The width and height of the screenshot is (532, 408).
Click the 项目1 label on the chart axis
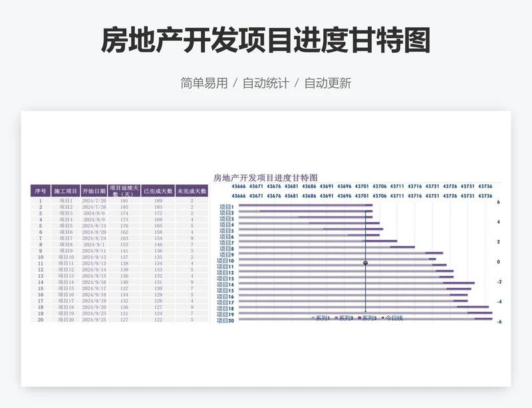(x=226, y=207)
